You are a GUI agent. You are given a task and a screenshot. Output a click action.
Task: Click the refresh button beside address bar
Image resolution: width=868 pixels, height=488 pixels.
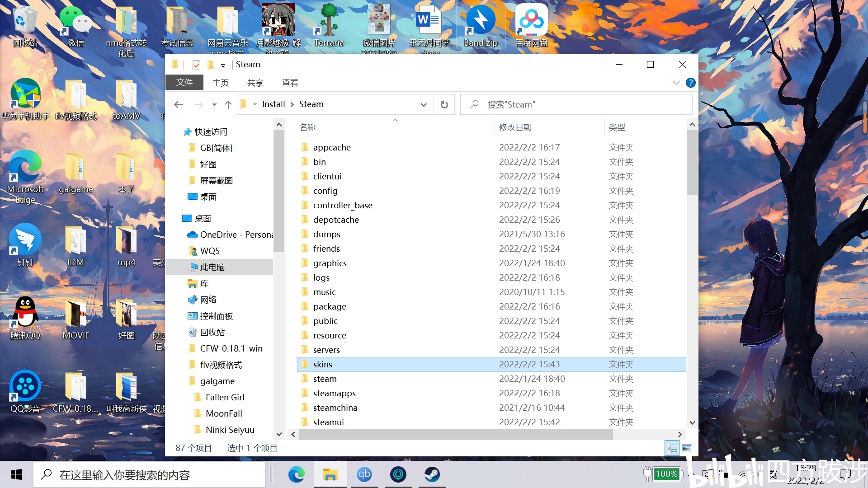444,104
